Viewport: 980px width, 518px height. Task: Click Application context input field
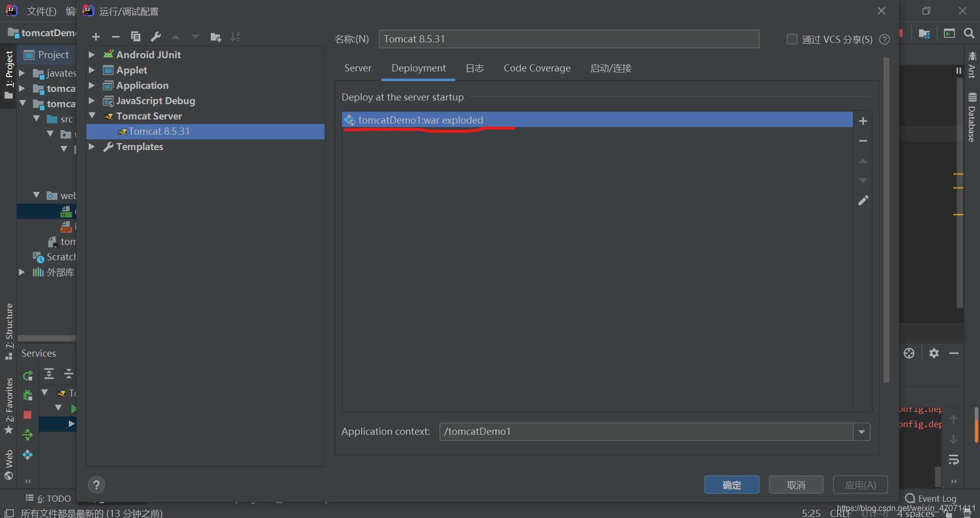646,432
